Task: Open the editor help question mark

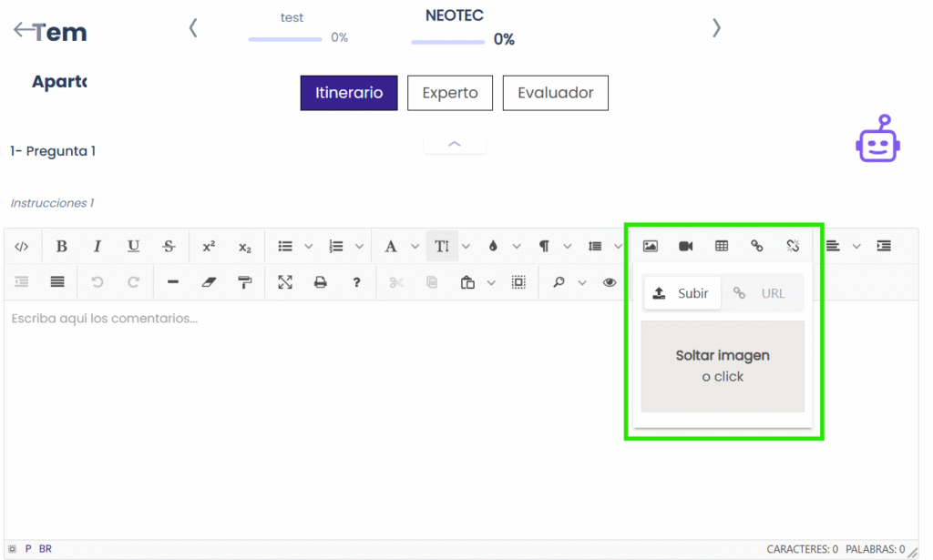Action: (356, 282)
